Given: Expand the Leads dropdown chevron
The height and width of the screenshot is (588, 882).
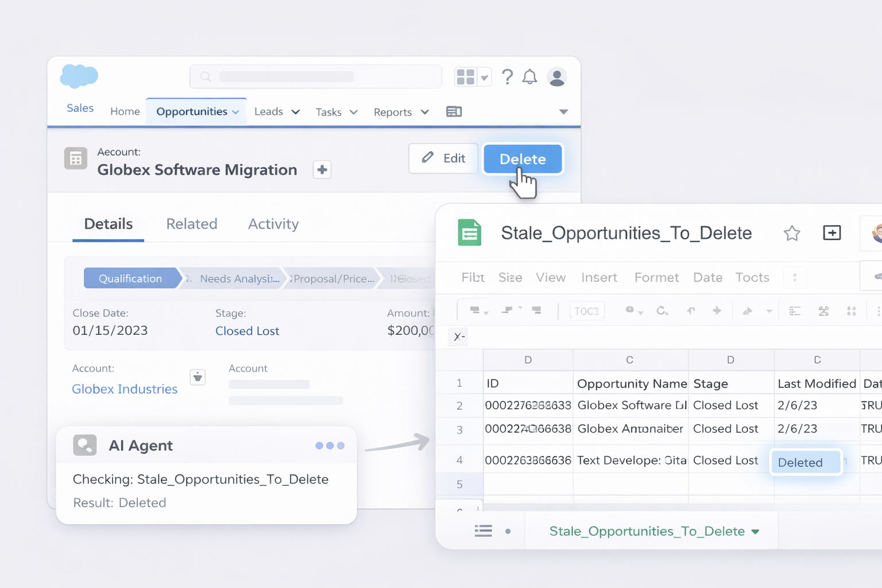Looking at the screenshot, I should coord(296,112).
